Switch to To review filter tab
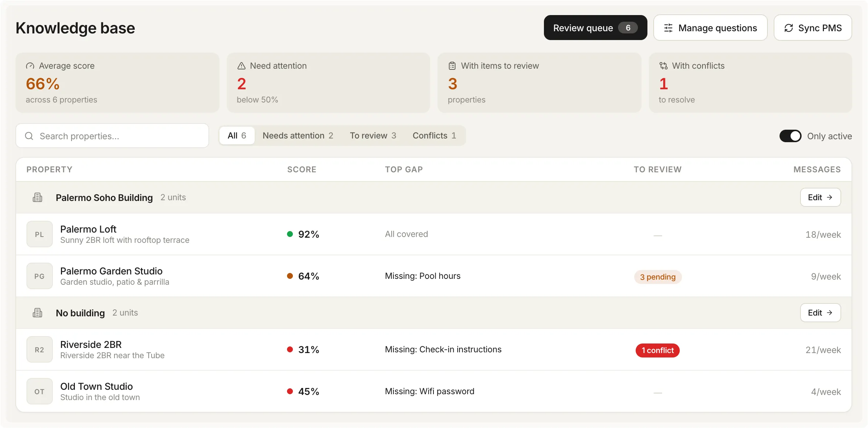 pos(373,136)
